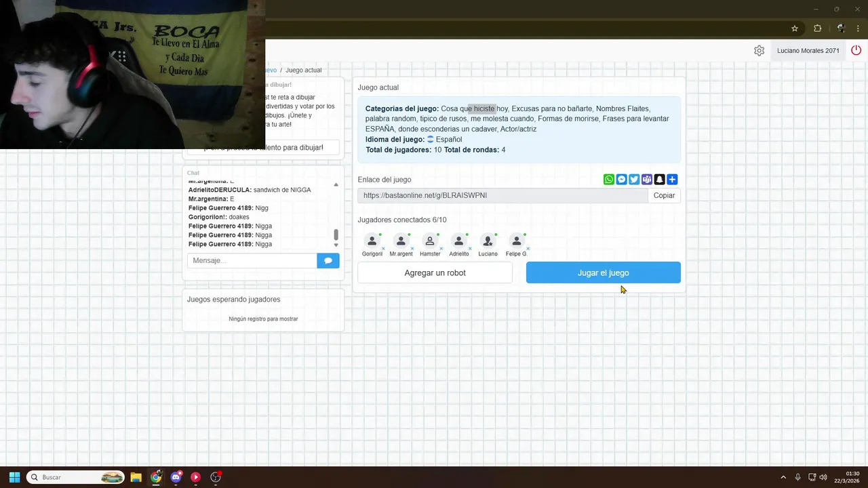Click the Juego actual panel heading

coord(378,87)
